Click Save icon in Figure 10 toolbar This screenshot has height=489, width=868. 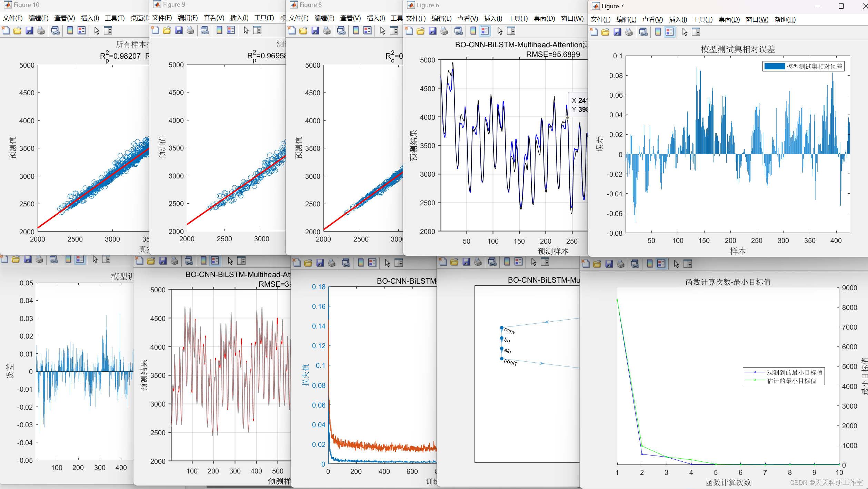point(29,30)
